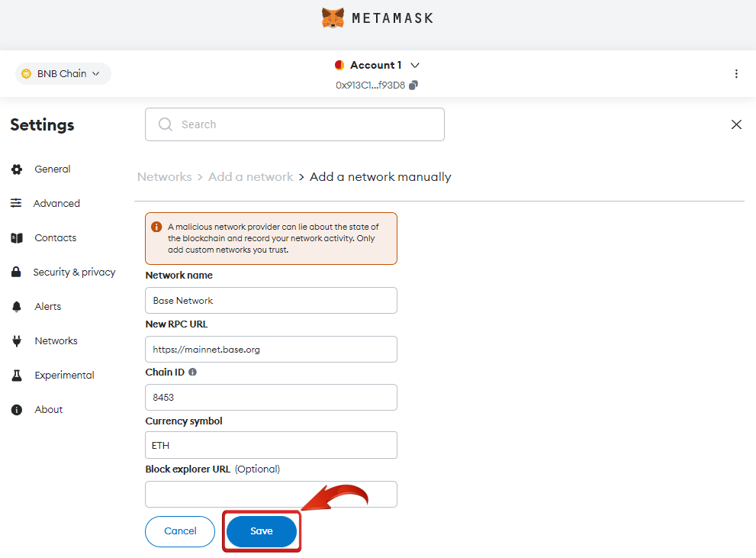Click the Block explorer URL input field
This screenshot has width=756, height=558.
click(271, 495)
